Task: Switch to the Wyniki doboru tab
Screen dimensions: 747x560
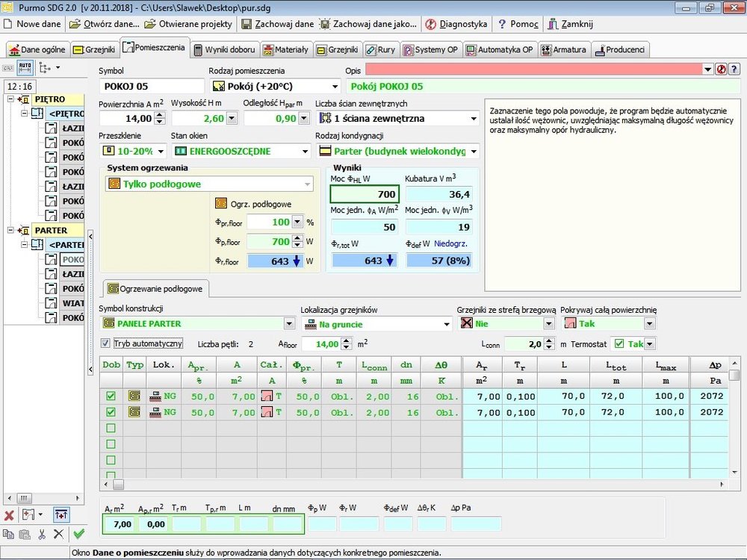Action: click(x=224, y=50)
